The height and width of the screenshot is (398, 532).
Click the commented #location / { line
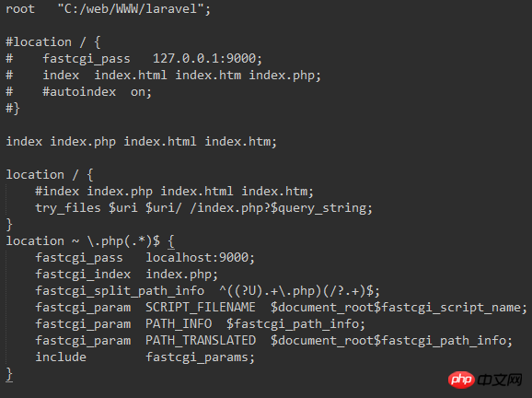53,42
